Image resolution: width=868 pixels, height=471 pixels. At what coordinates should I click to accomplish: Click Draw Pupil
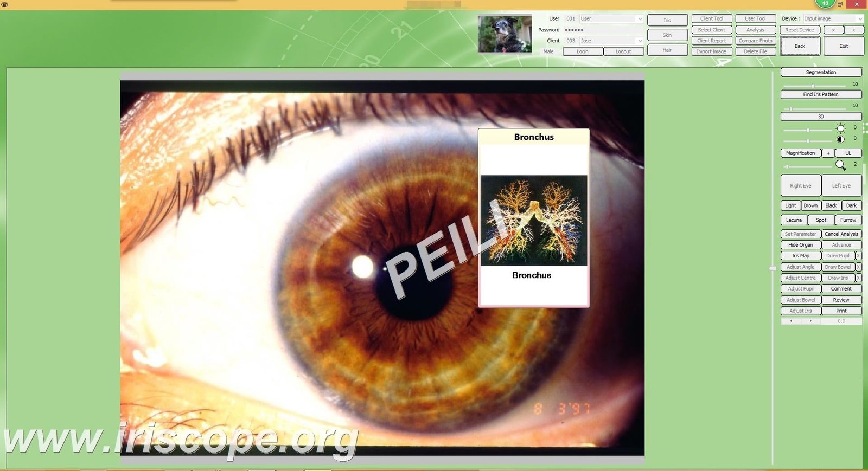[838, 256]
